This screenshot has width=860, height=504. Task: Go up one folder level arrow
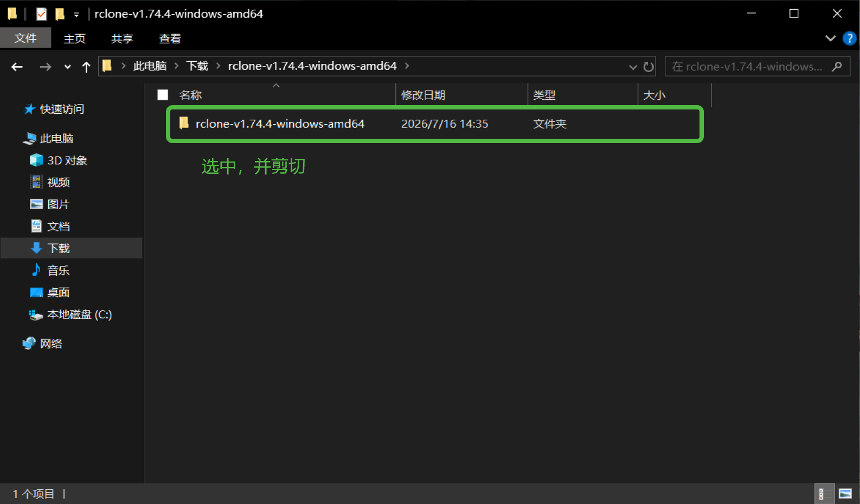click(86, 67)
